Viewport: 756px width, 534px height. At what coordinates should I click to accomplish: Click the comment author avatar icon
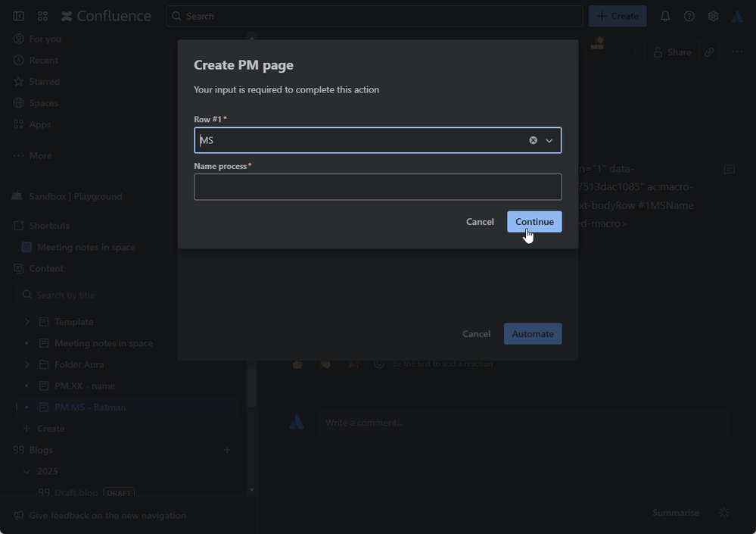pos(297,422)
